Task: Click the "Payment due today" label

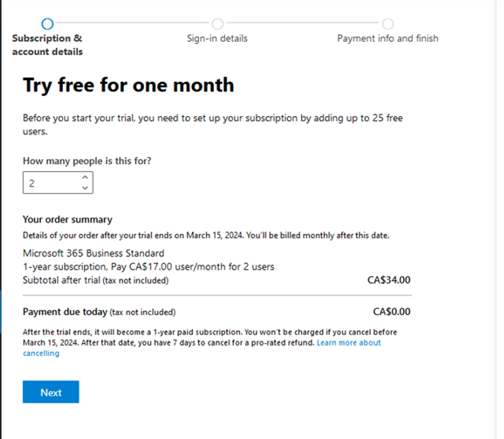Action: [65, 312]
